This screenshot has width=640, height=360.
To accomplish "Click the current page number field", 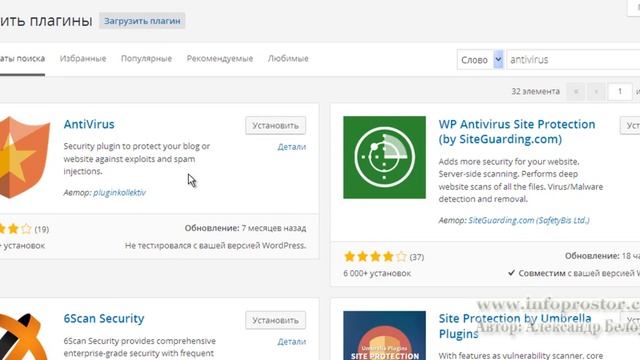I will [x=620, y=91].
